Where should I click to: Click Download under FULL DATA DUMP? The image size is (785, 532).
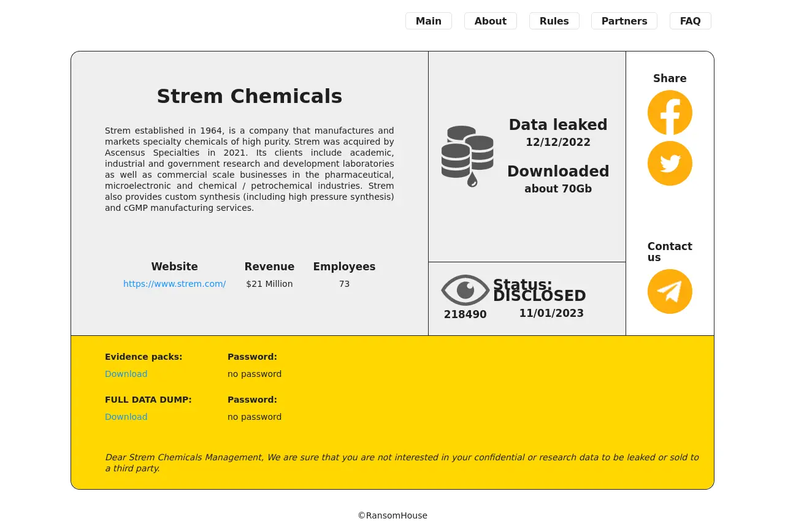pos(126,417)
